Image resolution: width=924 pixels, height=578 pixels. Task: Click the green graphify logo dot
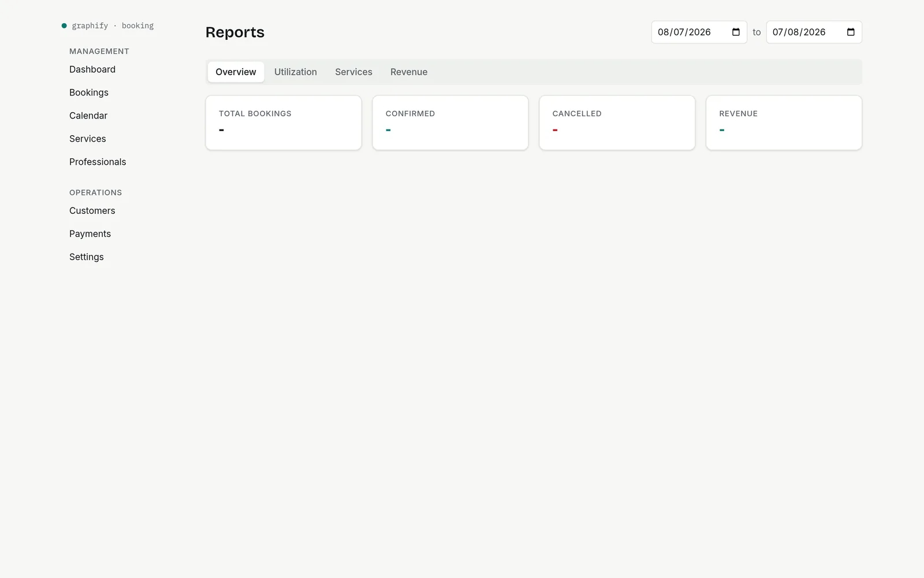pyautogui.click(x=64, y=25)
